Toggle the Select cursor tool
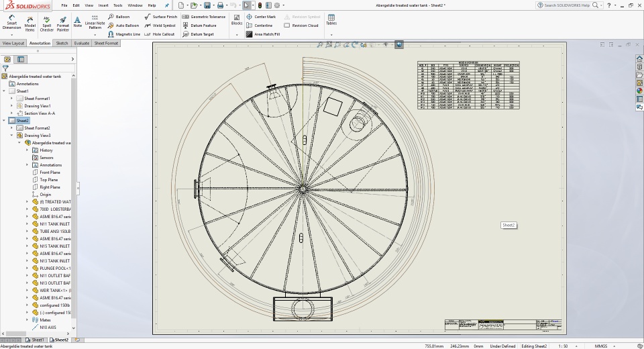 pyautogui.click(x=246, y=5)
